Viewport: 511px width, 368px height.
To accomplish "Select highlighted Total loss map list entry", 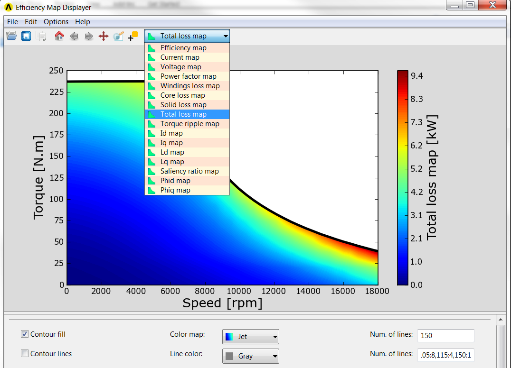I will [187, 114].
